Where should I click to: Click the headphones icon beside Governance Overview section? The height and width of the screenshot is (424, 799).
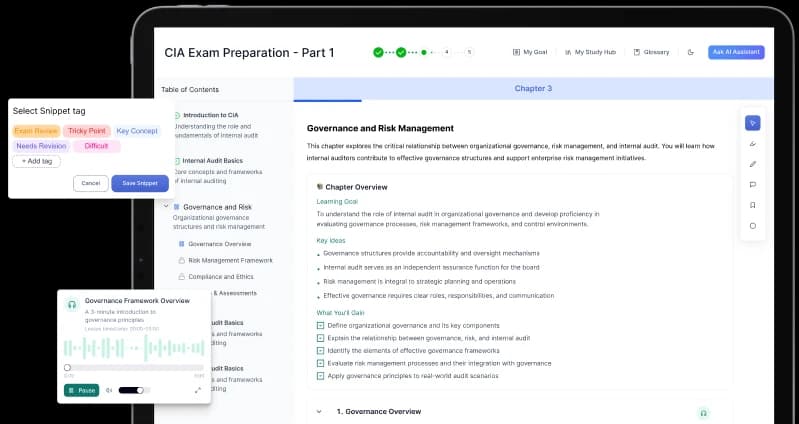pyautogui.click(x=703, y=413)
